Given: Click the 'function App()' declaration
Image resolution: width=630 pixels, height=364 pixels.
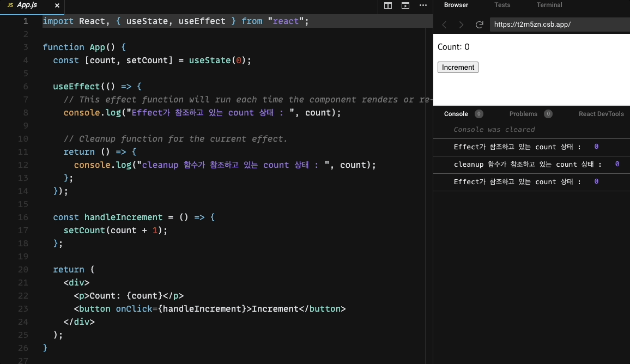Looking at the screenshot, I should point(79,47).
